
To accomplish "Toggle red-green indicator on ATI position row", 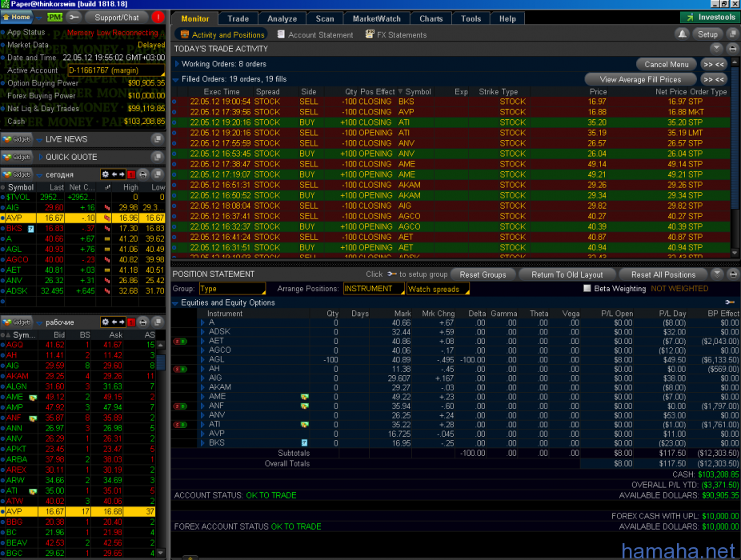I will coord(181,424).
